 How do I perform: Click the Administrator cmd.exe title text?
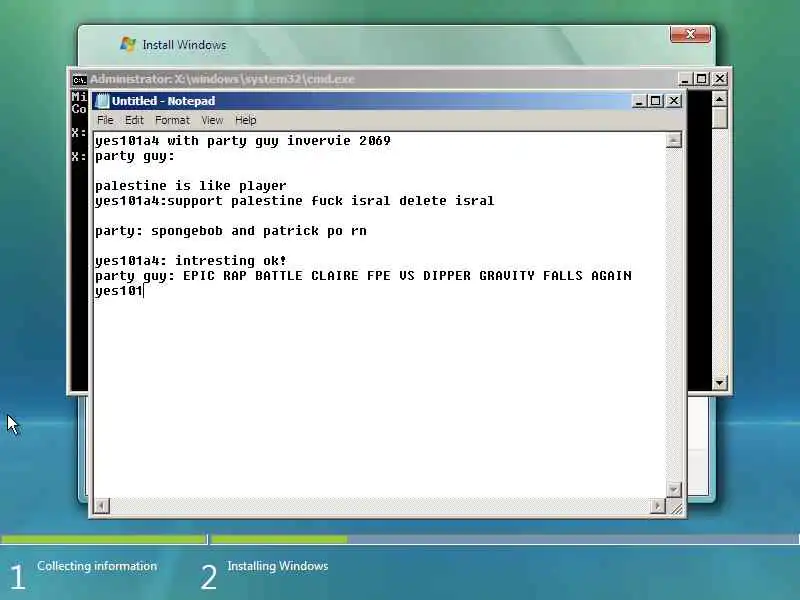[222, 79]
